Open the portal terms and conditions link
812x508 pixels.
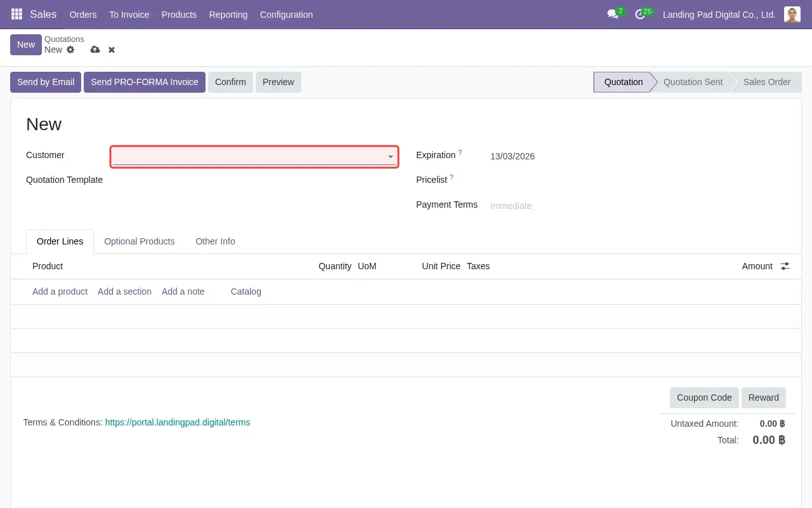178,422
